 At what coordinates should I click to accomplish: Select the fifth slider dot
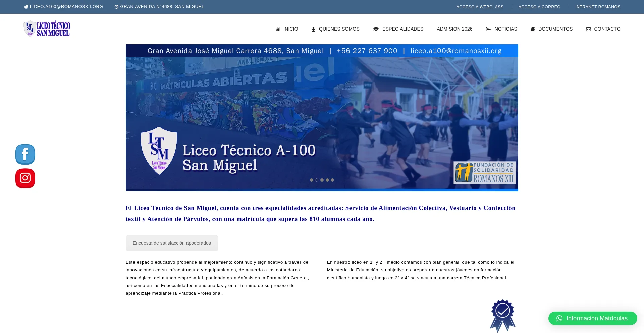coord(332,180)
